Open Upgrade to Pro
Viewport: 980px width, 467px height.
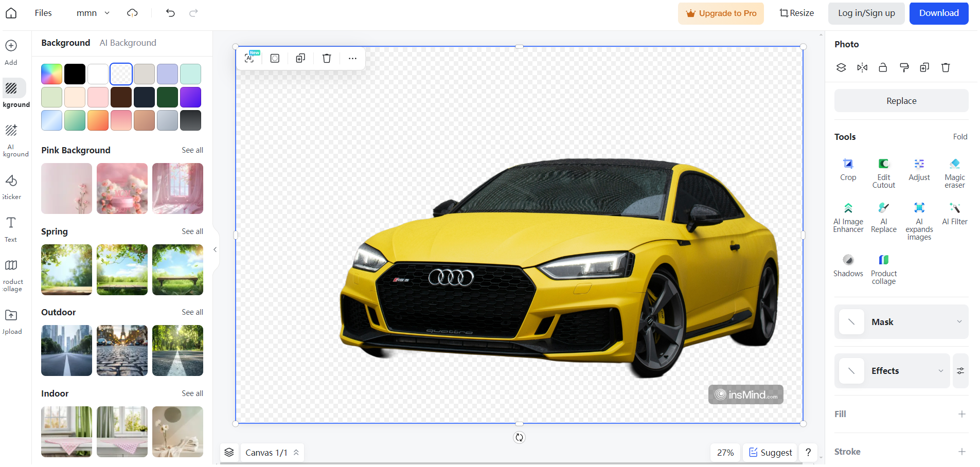click(721, 13)
